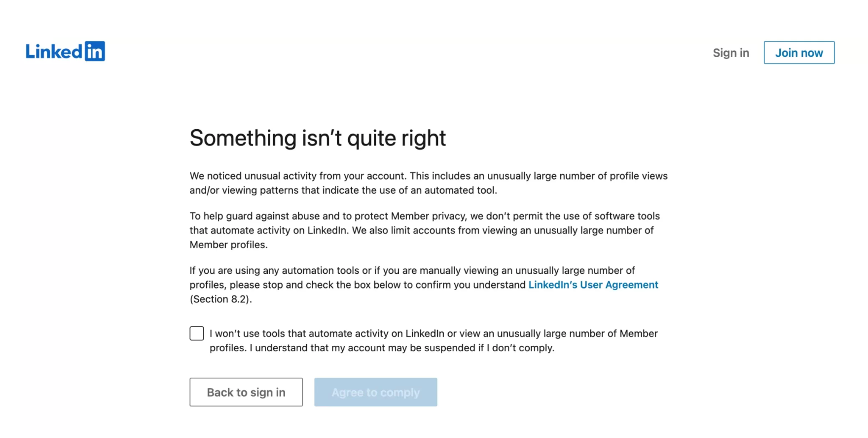
Task: Click the "Linked" wordmark text in the logo
Action: pyautogui.click(x=54, y=52)
